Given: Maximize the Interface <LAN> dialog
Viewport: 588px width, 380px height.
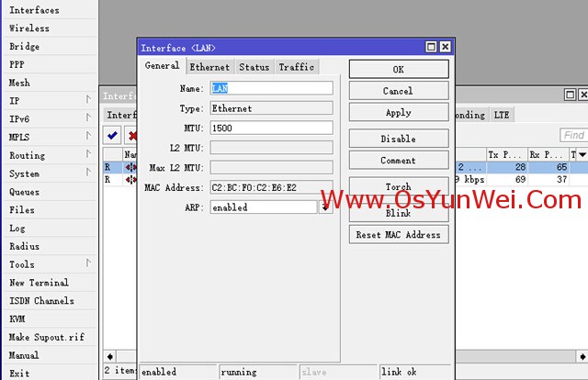Looking at the screenshot, I should click(x=431, y=47).
